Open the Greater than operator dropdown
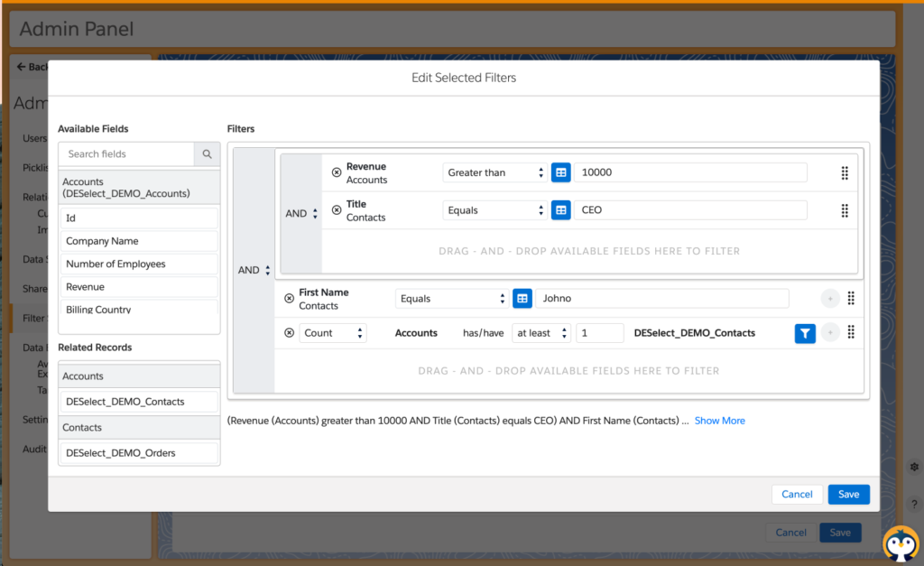Viewport: 924px width, 566px height. [496, 172]
